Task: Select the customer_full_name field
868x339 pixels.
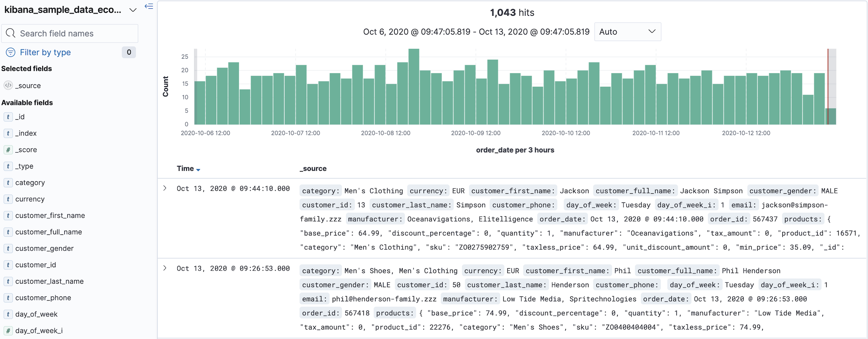Action: tap(49, 232)
